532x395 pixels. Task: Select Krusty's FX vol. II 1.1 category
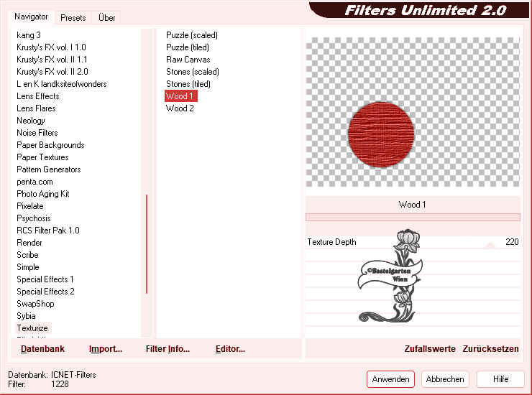[x=52, y=60]
